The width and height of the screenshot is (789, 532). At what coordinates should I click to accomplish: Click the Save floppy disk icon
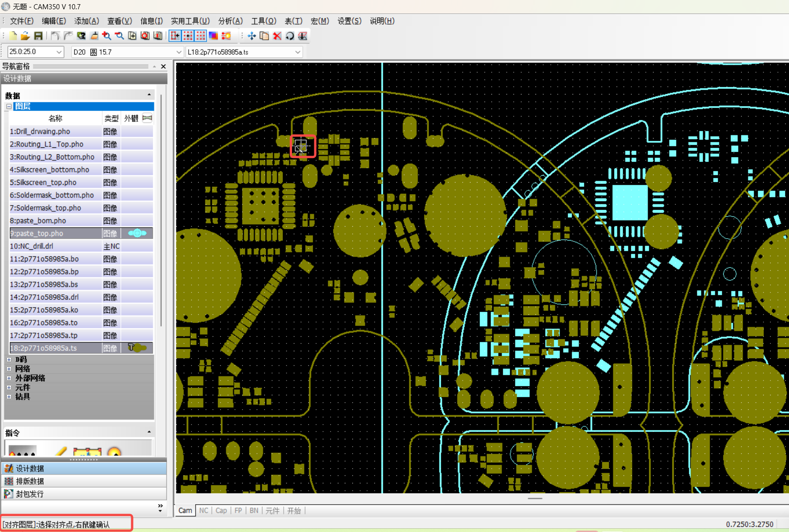(x=38, y=36)
